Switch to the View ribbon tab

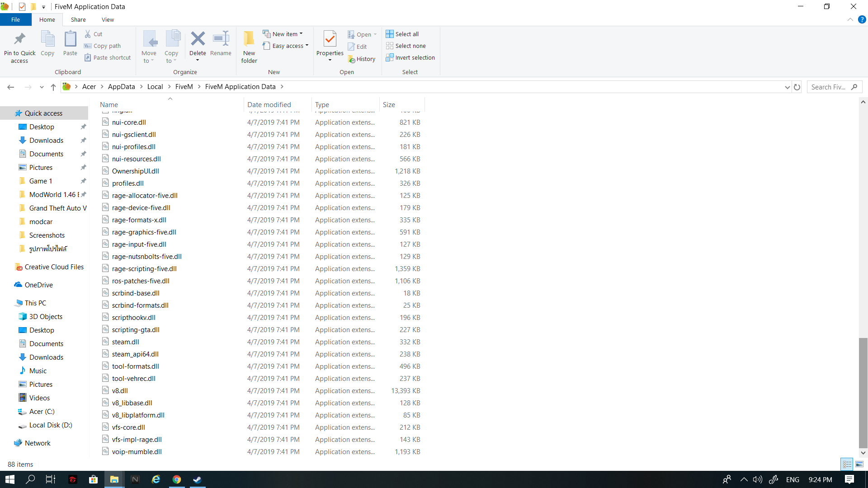(x=108, y=19)
